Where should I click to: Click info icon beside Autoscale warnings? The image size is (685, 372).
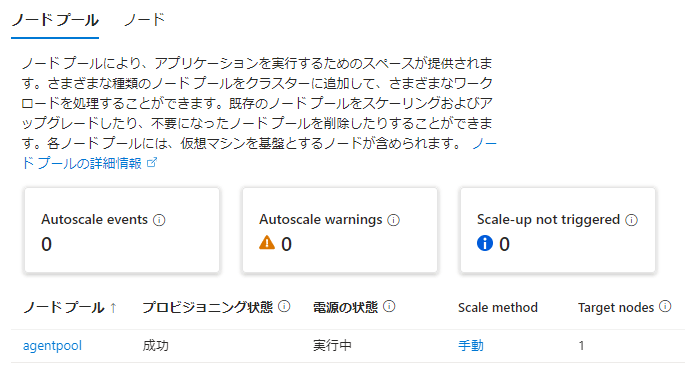click(x=394, y=220)
